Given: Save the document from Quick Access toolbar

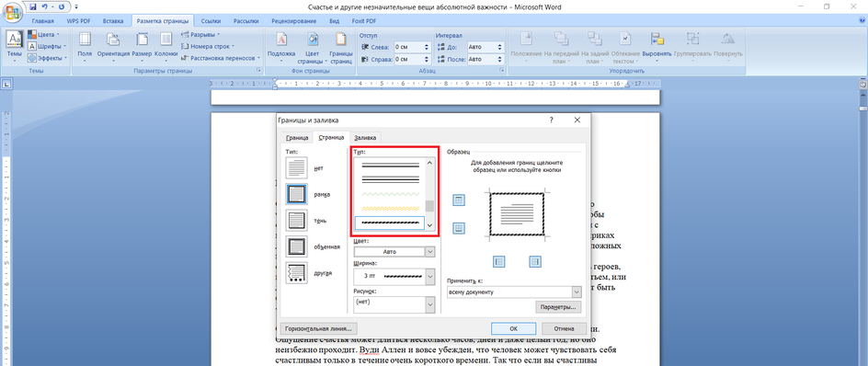Looking at the screenshot, I should [33, 7].
